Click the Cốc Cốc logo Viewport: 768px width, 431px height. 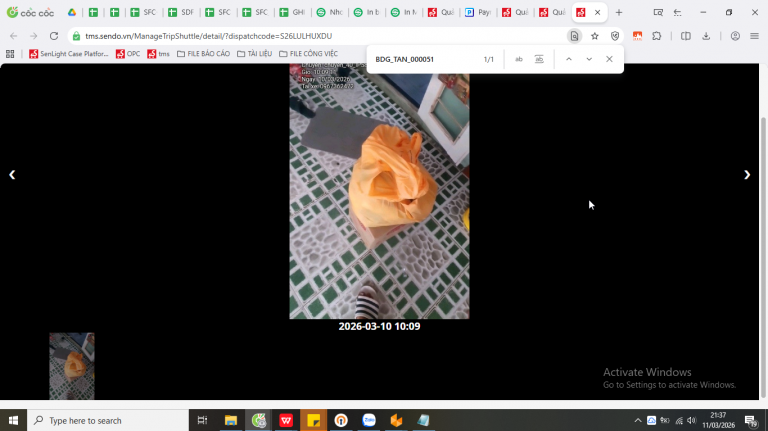pos(30,12)
